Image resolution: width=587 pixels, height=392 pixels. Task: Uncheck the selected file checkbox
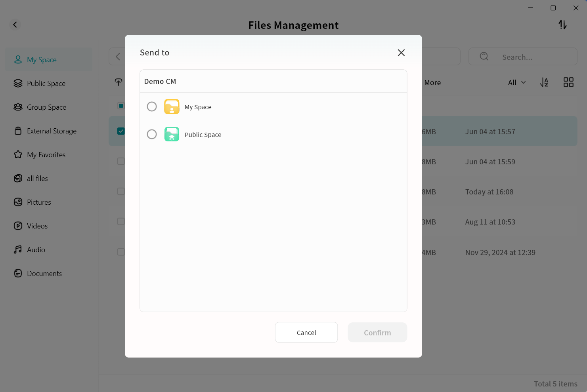[x=121, y=131]
